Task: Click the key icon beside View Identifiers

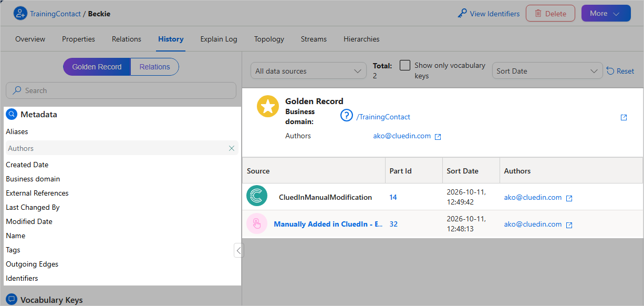Action: point(462,14)
